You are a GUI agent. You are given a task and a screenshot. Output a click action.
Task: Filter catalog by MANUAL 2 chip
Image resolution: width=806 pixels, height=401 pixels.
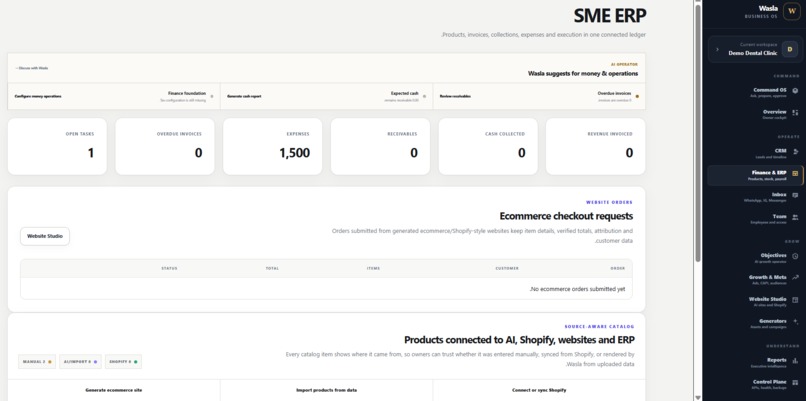coord(36,362)
